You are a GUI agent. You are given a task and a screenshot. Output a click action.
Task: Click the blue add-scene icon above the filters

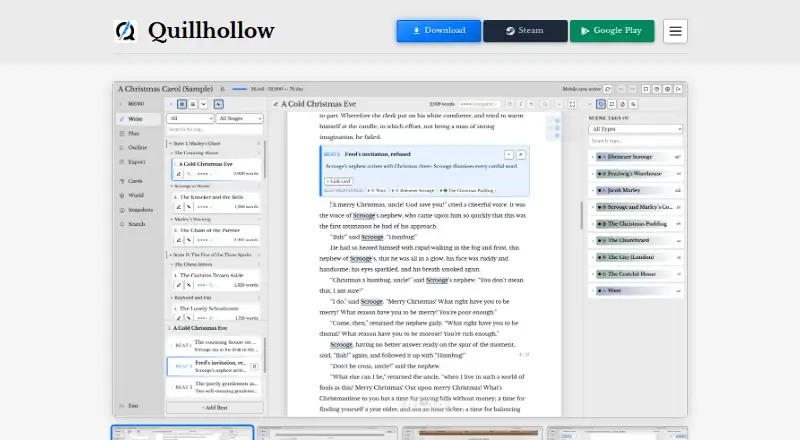218,104
